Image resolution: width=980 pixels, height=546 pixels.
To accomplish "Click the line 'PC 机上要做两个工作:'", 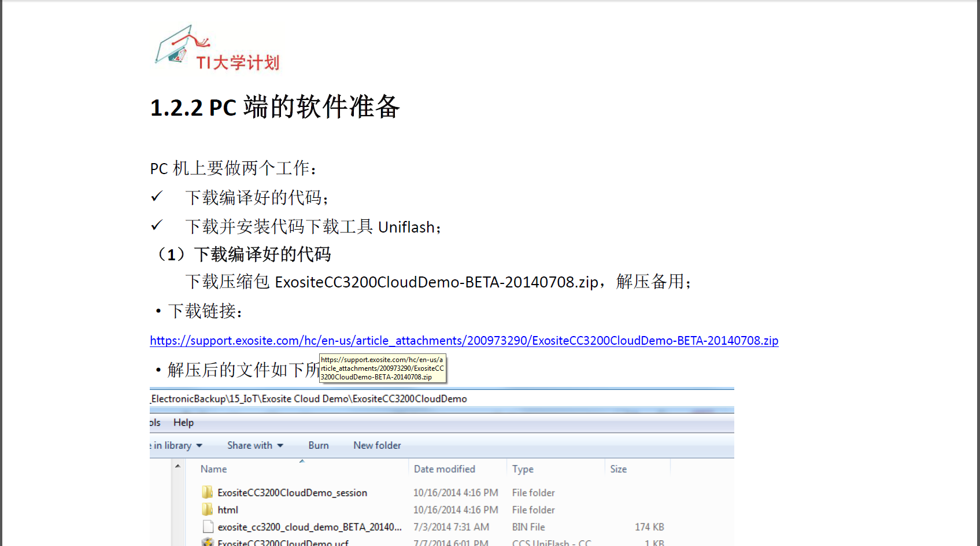I will (x=234, y=168).
